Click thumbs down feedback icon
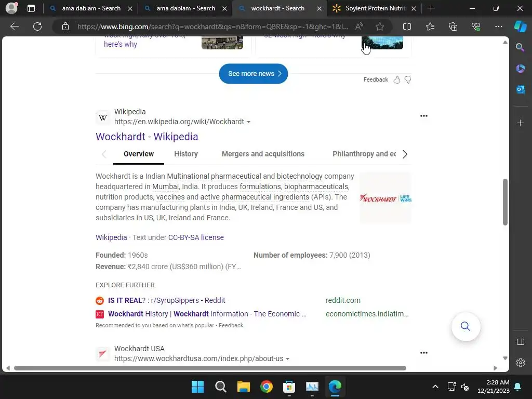The image size is (532, 399). pyautogui.click(x=408, y=79)
